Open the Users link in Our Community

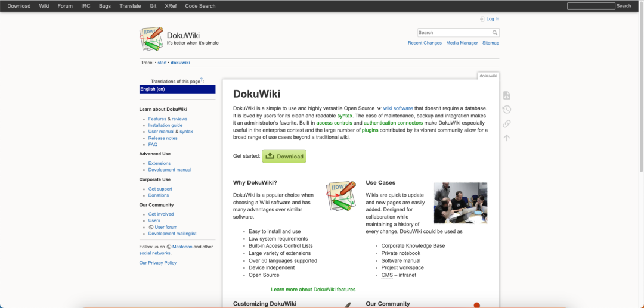click(154, 220)
